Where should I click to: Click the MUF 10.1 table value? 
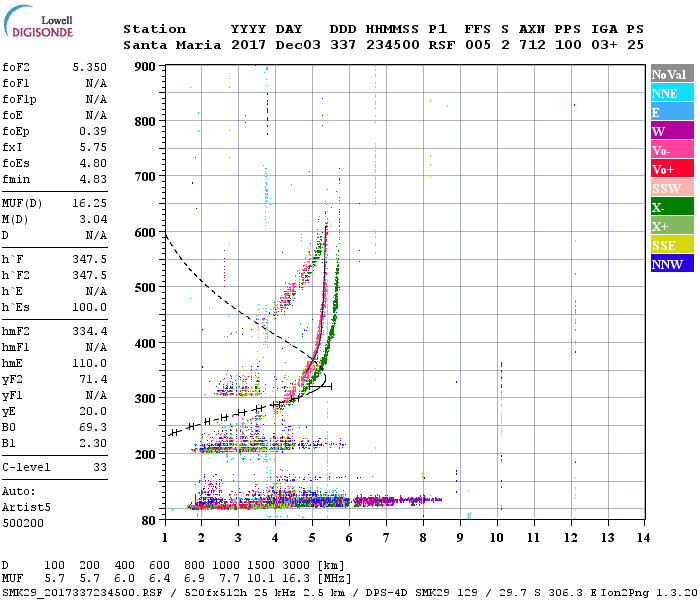click(261, 579)
